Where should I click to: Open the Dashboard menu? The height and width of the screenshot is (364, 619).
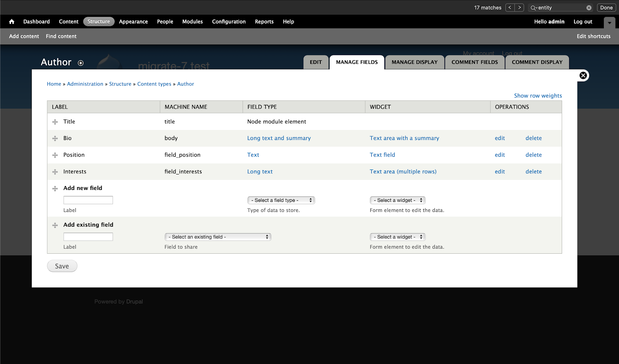coord(36,22)
